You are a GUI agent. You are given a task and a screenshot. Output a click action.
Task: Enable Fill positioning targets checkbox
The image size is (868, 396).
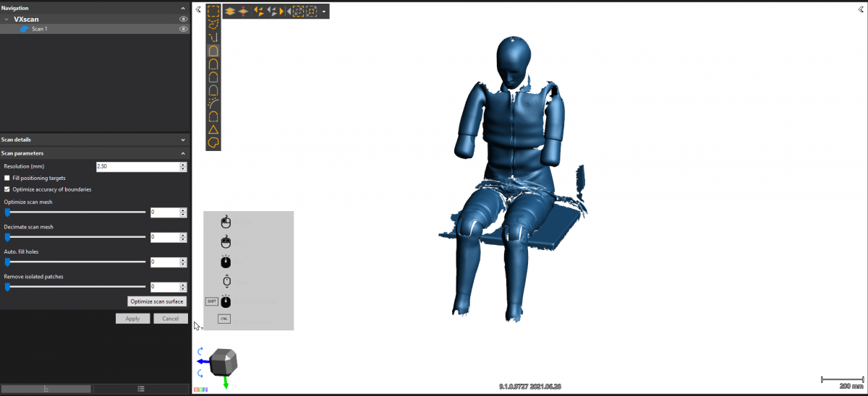pyautogui.click(x=7, y=178)
